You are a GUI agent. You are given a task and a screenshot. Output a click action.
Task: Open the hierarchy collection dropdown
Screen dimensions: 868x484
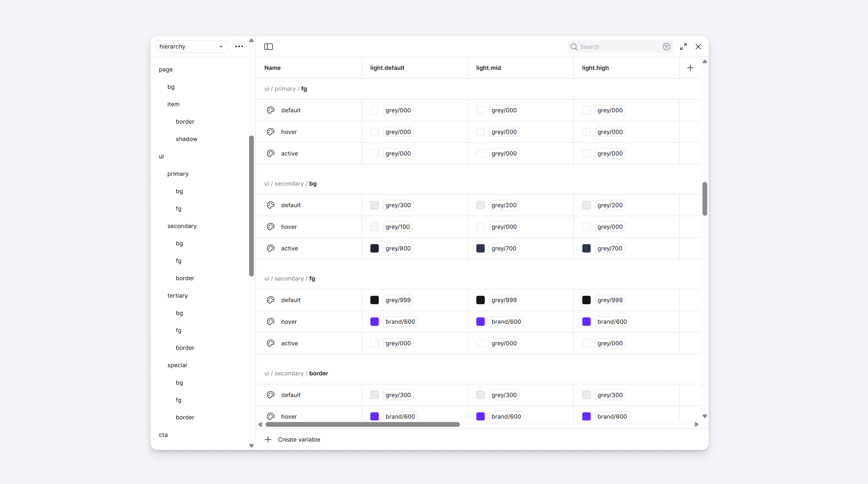[191, 46]
